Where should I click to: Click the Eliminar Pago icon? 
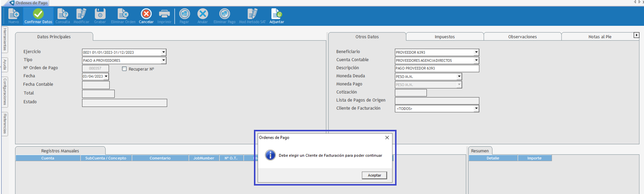click(225, 14)
